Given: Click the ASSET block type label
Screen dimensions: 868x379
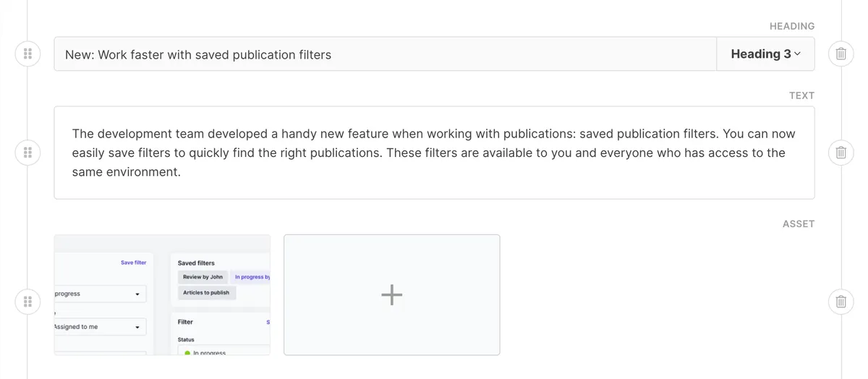Looking at the screenshot, I should [x=798, y=224].
